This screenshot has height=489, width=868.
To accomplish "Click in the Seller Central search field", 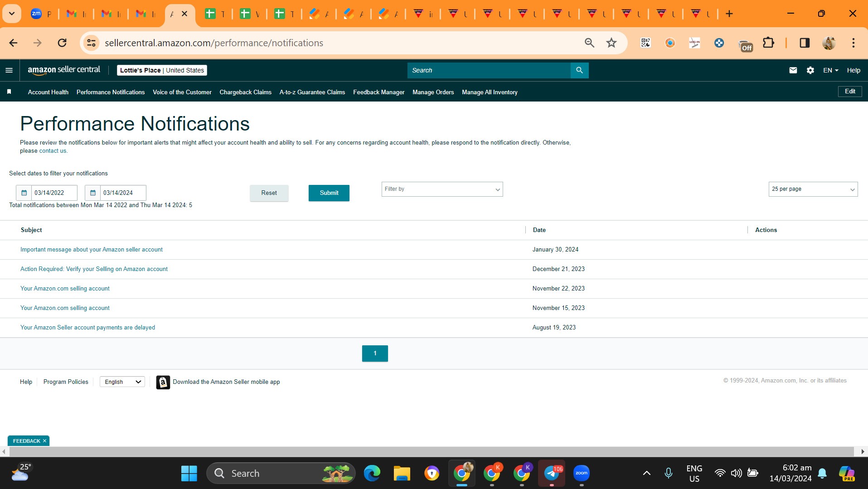I will (489, 70).
